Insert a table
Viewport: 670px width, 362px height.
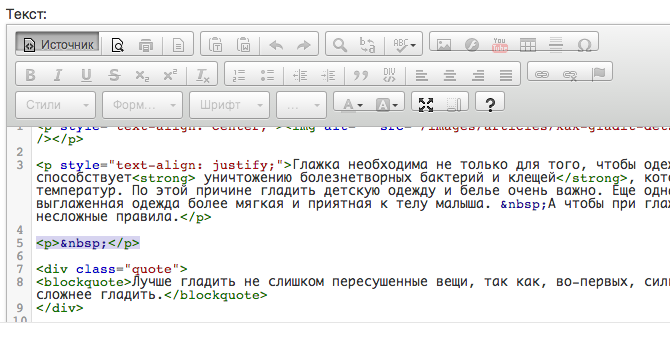[528, 44]
